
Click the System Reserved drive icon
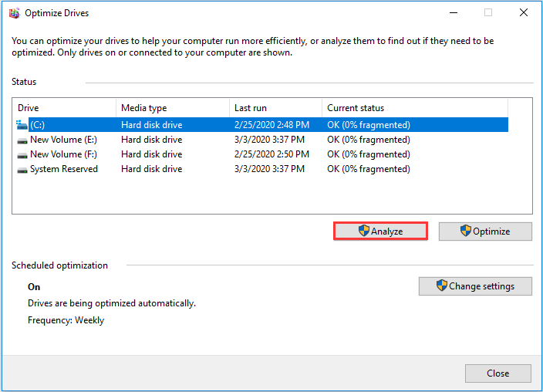(x=22, y=170)
